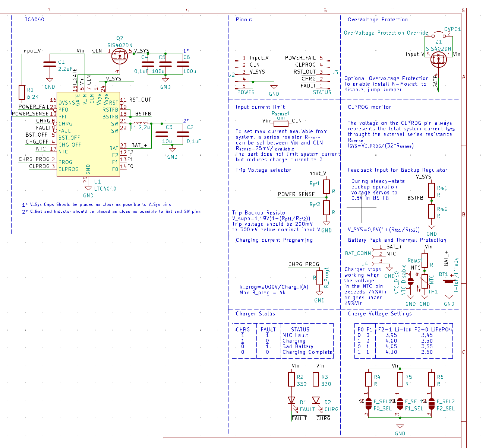Select the "Charger Status" section title
The image size is (489, 448).
pos(255,314)
